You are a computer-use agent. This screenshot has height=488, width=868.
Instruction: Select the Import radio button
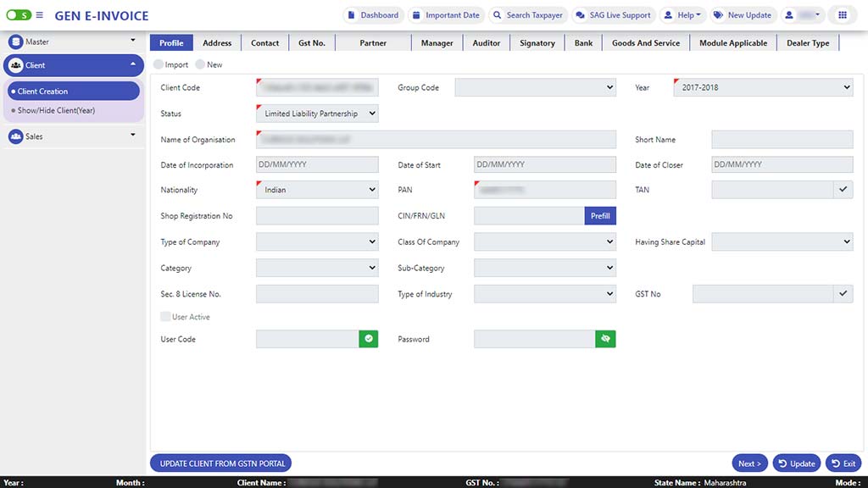click(x=159, y=64)
